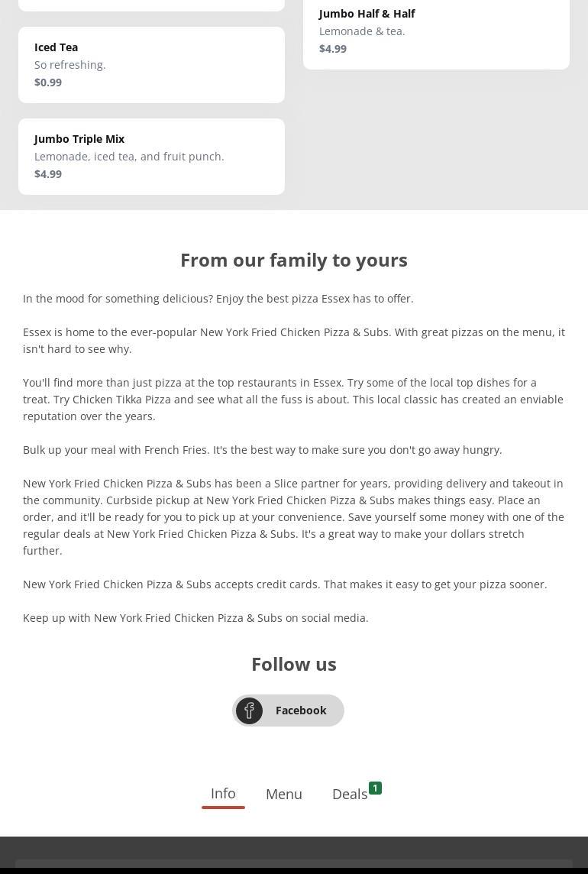Choose the Jumbo Half & Half item
This screenshot has height=874, width=588.
[x=367, y=14]
